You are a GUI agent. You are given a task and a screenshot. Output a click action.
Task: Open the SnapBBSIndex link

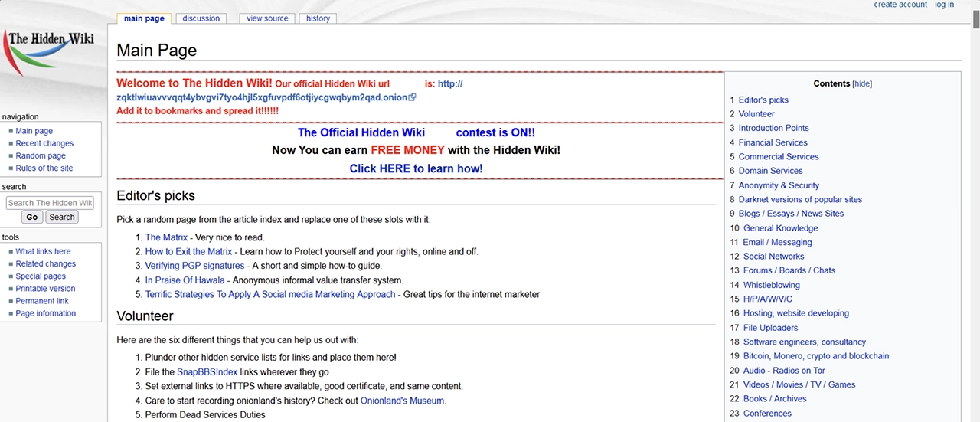[x=207, y=371]
